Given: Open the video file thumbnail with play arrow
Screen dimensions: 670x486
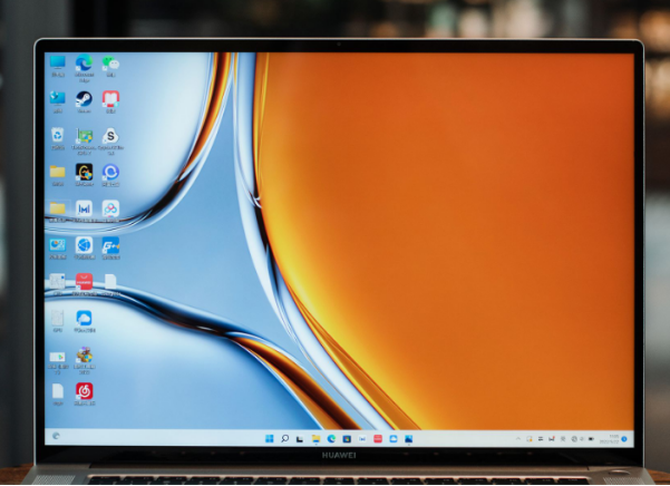Looking at the screenshot, I should 57,356.
